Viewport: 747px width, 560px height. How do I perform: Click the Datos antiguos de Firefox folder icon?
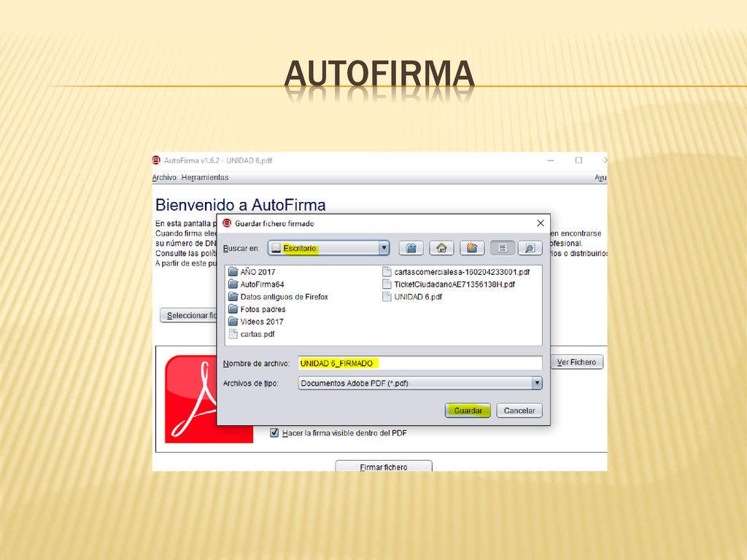(233, 296)
